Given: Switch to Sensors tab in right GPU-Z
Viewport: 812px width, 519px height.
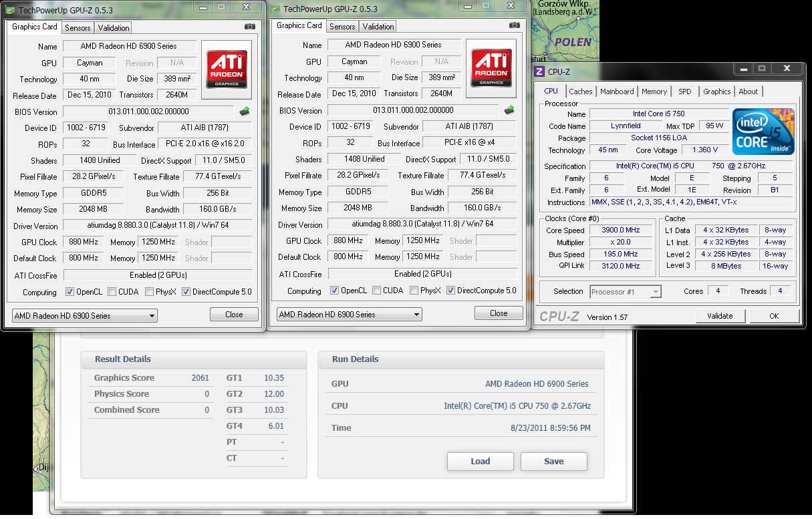Looking at the screenshot, I should [x=342, y=27].
